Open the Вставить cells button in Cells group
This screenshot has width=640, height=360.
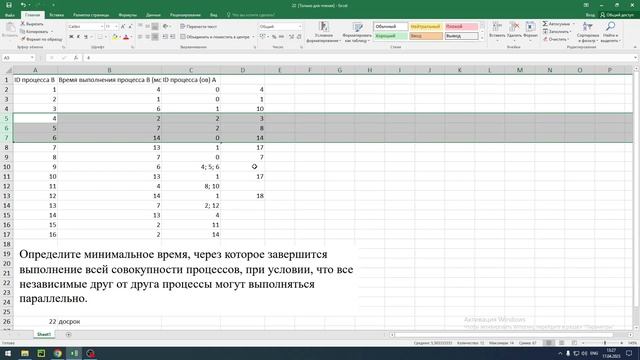(x=497, y=31)
